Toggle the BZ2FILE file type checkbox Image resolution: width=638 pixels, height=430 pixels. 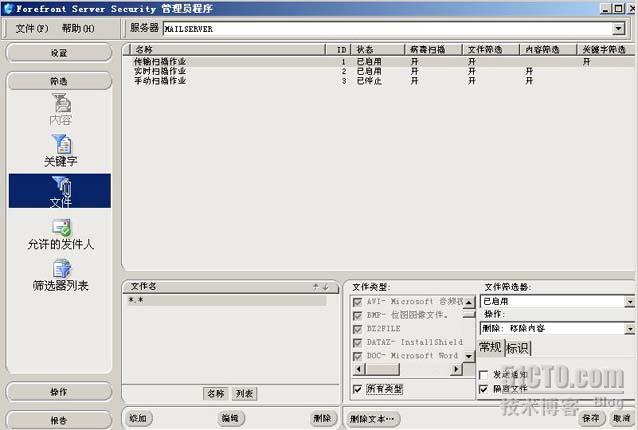coord(357,329)
